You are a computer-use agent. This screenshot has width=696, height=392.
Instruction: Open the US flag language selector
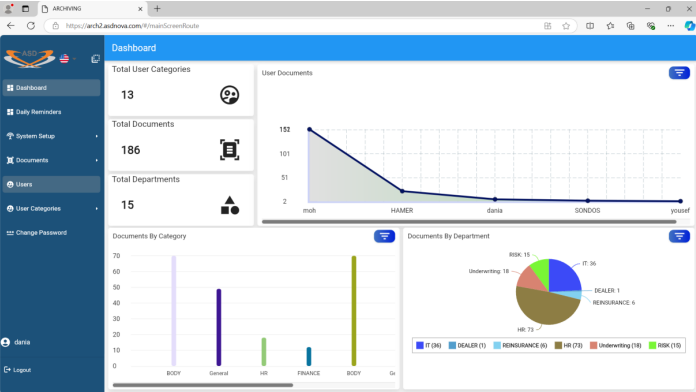tap(68, 59)
